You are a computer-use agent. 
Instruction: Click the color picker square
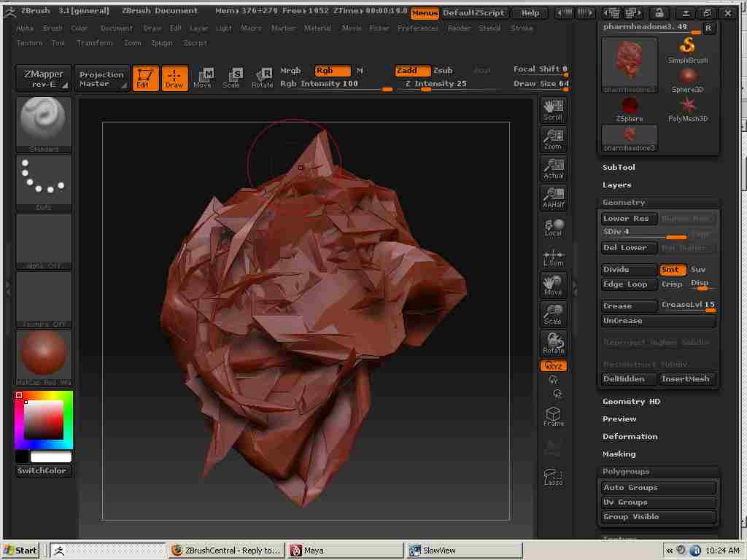click(x=44, y=420)
